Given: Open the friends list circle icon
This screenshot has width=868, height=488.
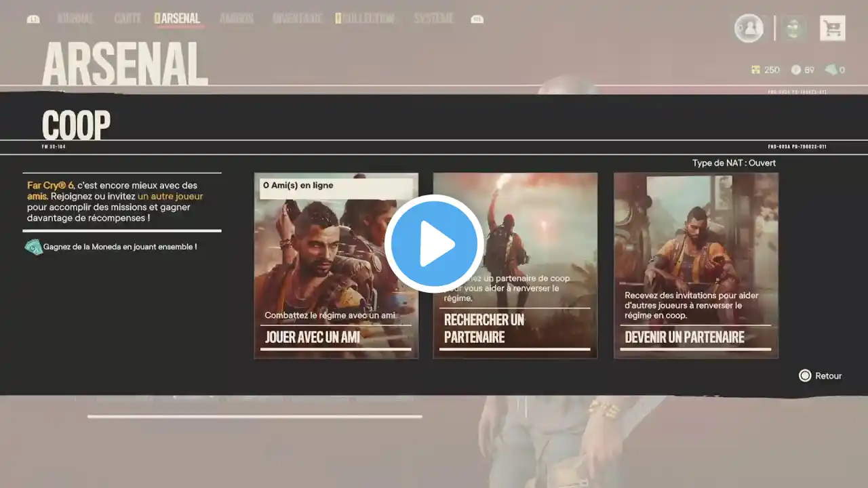Looking at the screenshot, I should coord(749,28).
